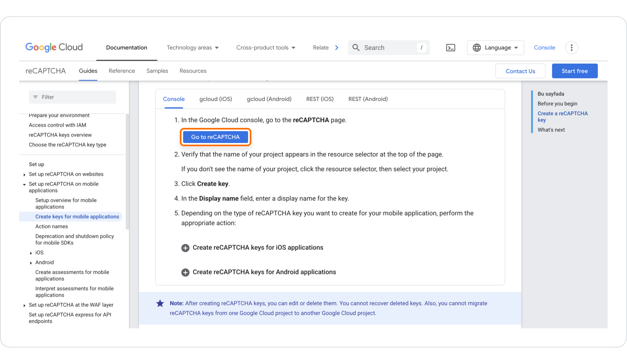Open Prepare your environment page
Image resolution: width=627 pixels, height=364 pixels.
tap(59, 116)
